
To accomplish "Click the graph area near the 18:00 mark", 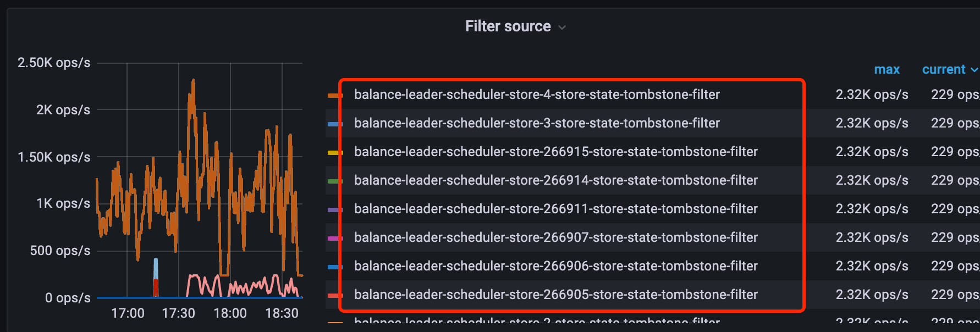I will point(230,192).
